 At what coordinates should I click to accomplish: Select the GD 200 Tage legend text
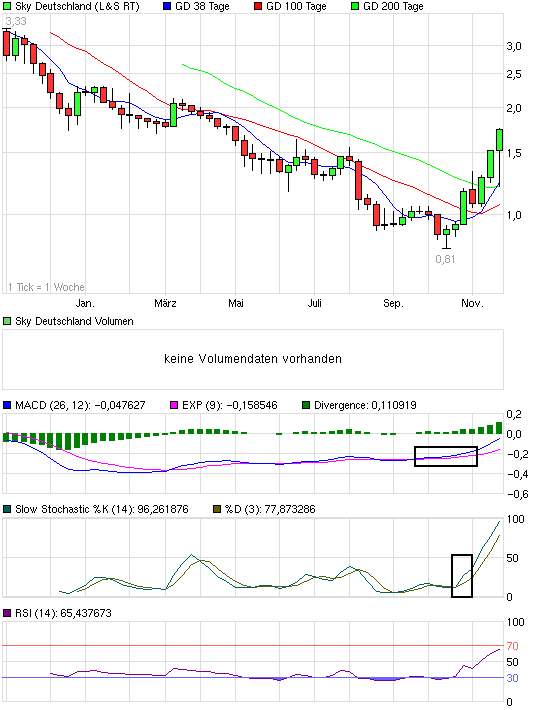[x=393, y=6]
